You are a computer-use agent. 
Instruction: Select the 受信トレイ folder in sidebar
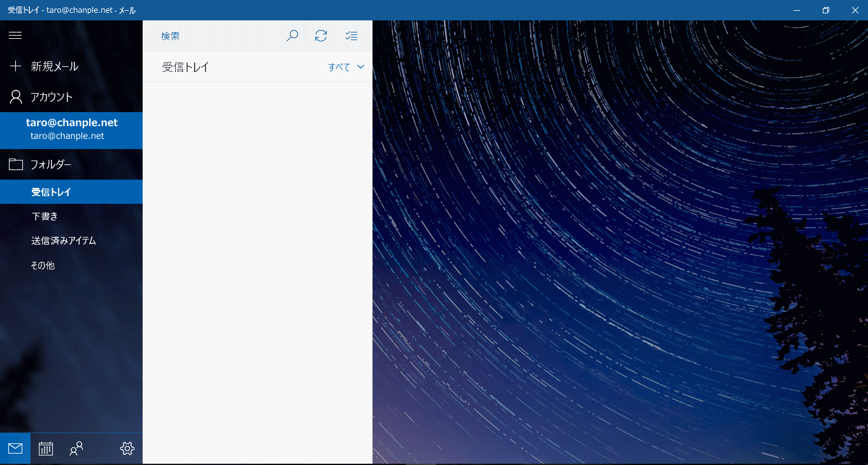(71, 192)
